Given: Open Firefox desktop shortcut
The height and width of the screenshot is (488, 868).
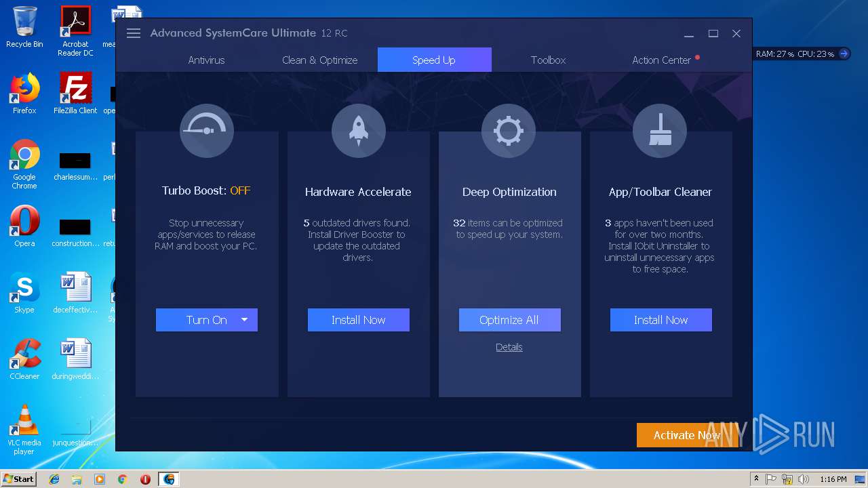Looking at the screenshot, I should [x=24, y=94].
